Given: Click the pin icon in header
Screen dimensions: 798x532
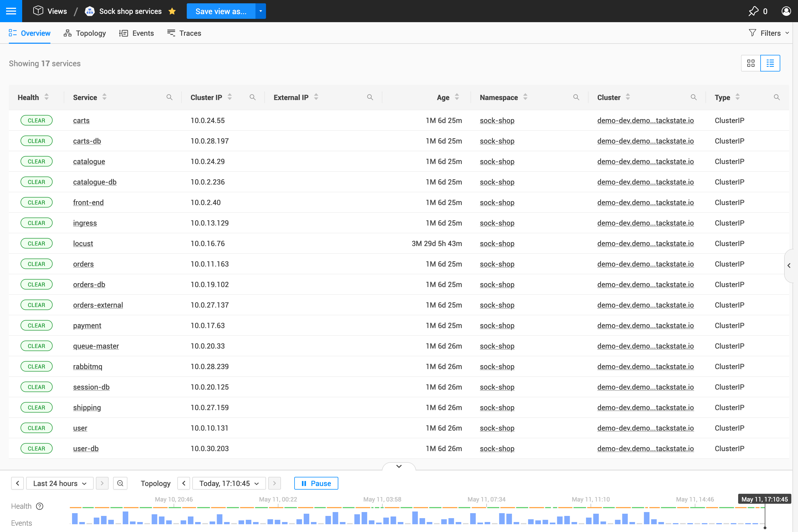Looking at the screenshot, I should click(753, 11).
